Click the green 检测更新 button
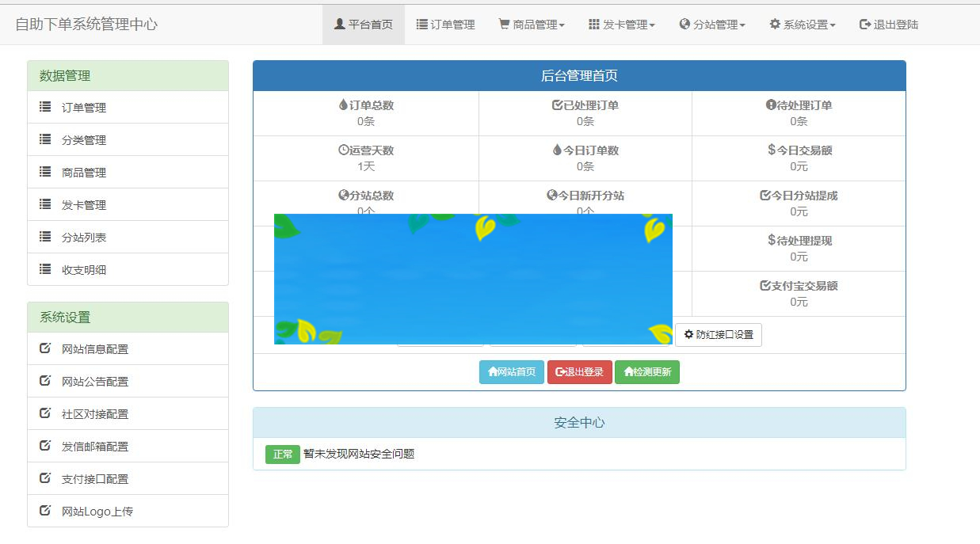This screenshot has height=544, width=980. coord(647,371)
